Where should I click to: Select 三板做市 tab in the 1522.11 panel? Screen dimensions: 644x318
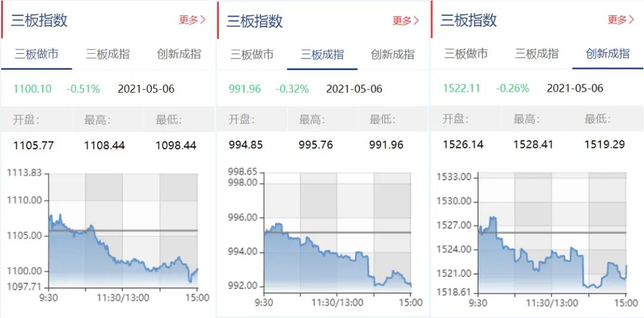466,54
